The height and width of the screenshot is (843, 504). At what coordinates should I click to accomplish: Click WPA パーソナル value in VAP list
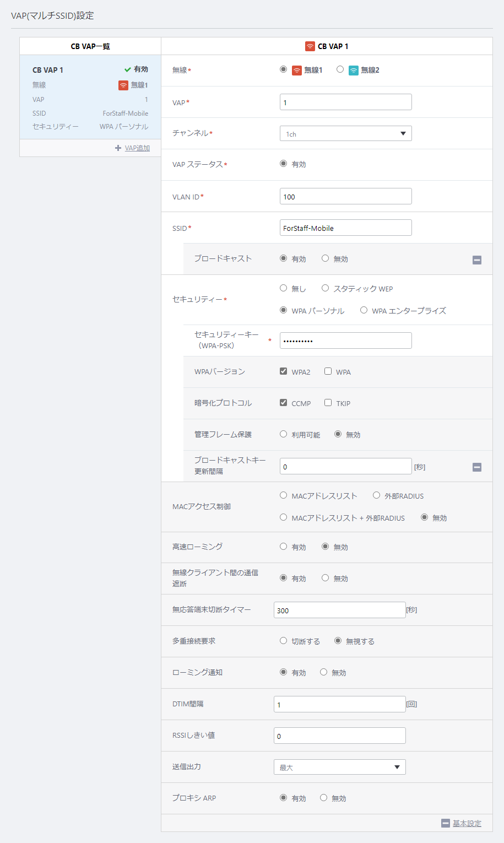coord(124,127)
